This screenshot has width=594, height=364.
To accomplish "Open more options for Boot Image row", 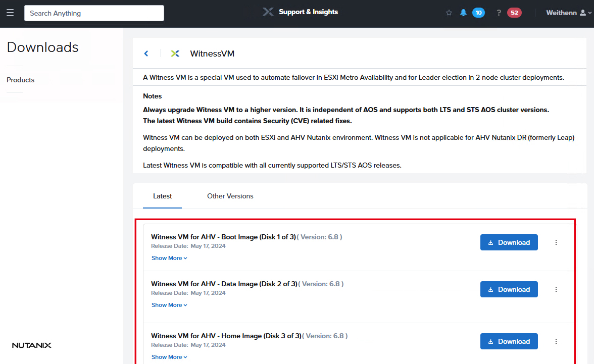I will pos(556,242).
